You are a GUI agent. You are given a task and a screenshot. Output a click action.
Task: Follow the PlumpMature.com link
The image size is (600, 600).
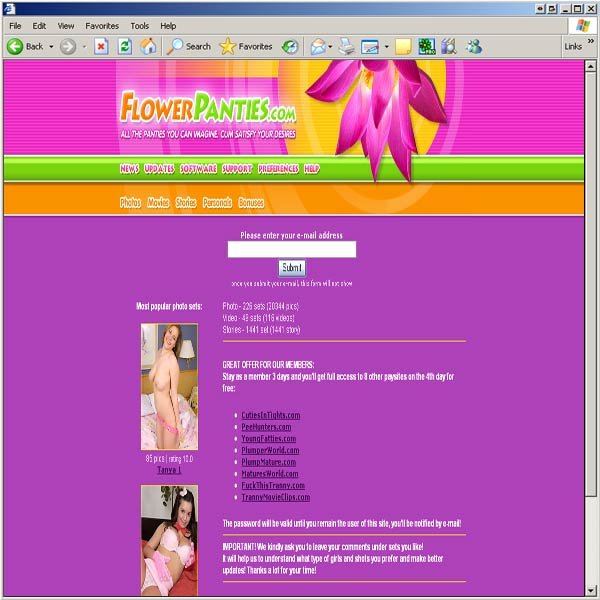point(269,462)
